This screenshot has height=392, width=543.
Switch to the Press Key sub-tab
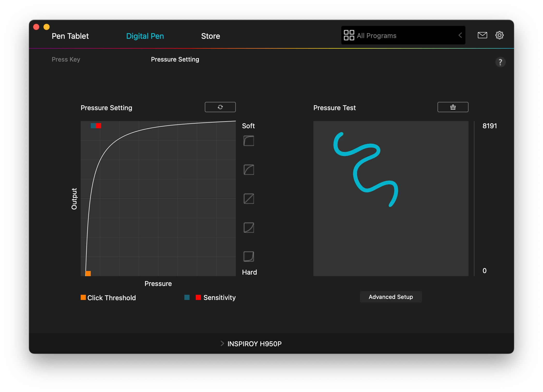[66, 59]
